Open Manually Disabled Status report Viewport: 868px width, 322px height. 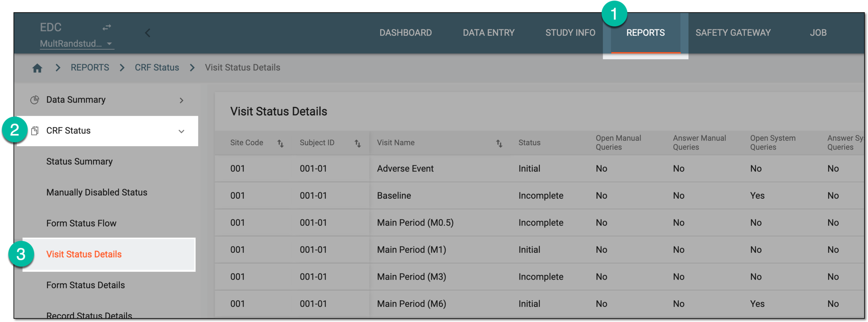[97, 192]
